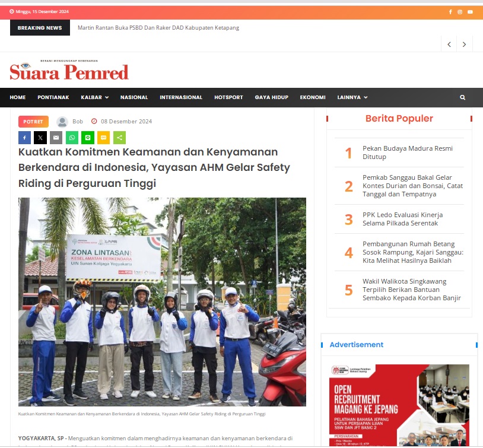Click the clock icon by 08 Desember 2024
Viewport: 483px width, 448px height.
click(x=94, y=122)
